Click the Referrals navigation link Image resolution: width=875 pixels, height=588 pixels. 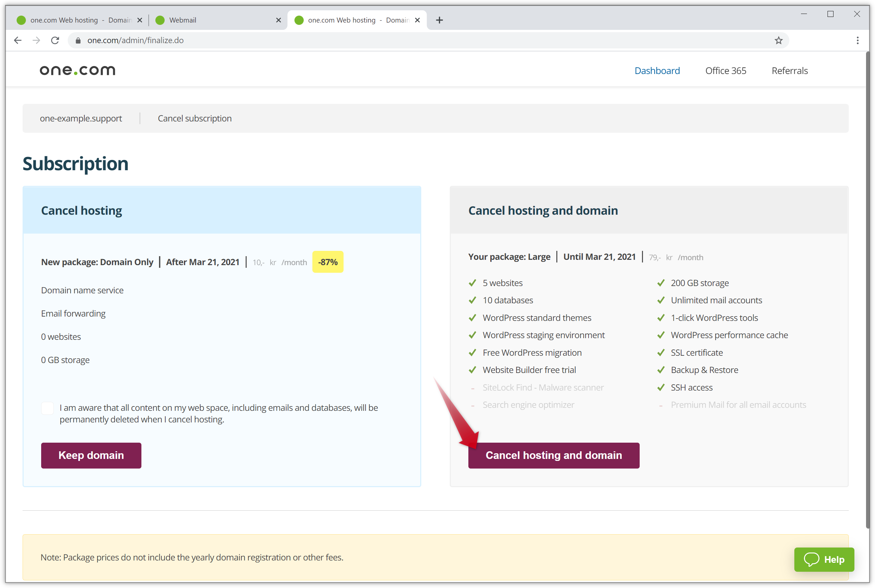pyautogui.click(x=790, y=70)
